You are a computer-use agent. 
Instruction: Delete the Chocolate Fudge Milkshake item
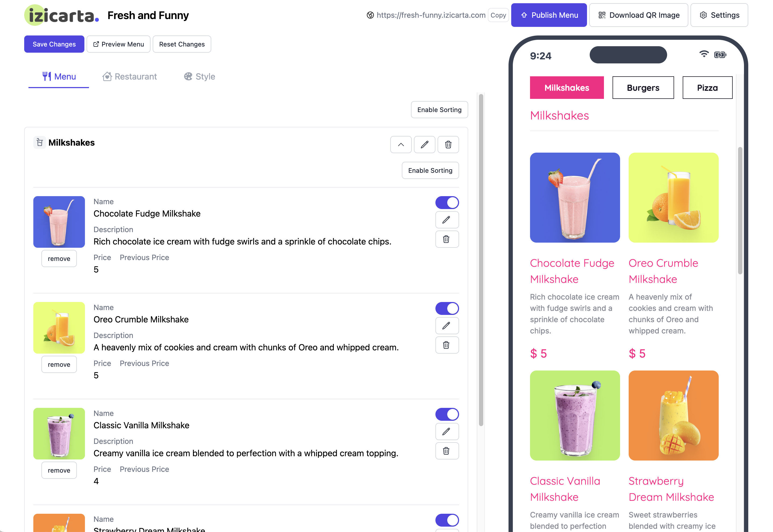(447, 239)
